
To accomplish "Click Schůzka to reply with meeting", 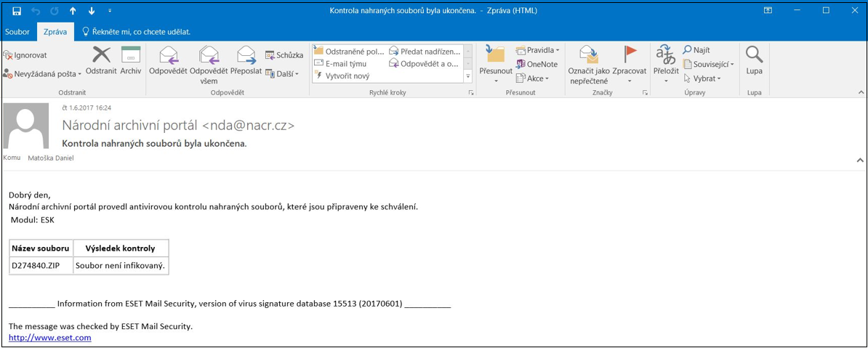I will pos(284,54).
